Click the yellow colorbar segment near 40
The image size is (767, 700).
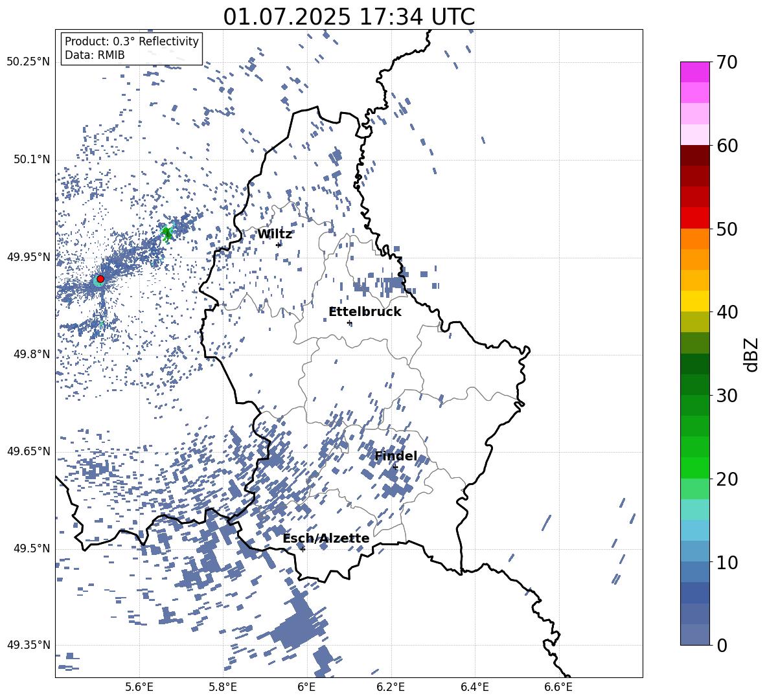(694, 301)
